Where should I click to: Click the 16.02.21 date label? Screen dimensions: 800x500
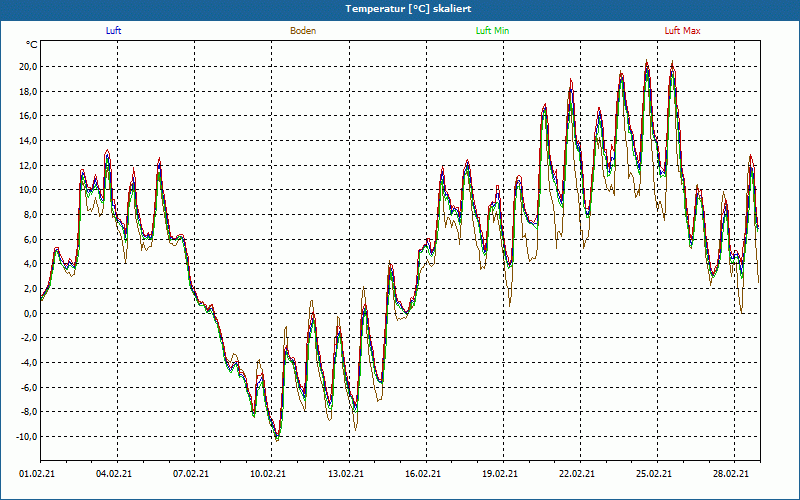coord(422,473)
